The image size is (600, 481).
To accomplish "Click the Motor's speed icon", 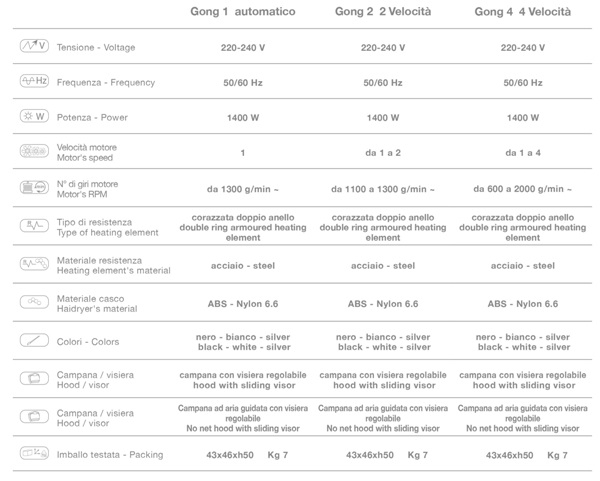I will pos(34,152).
